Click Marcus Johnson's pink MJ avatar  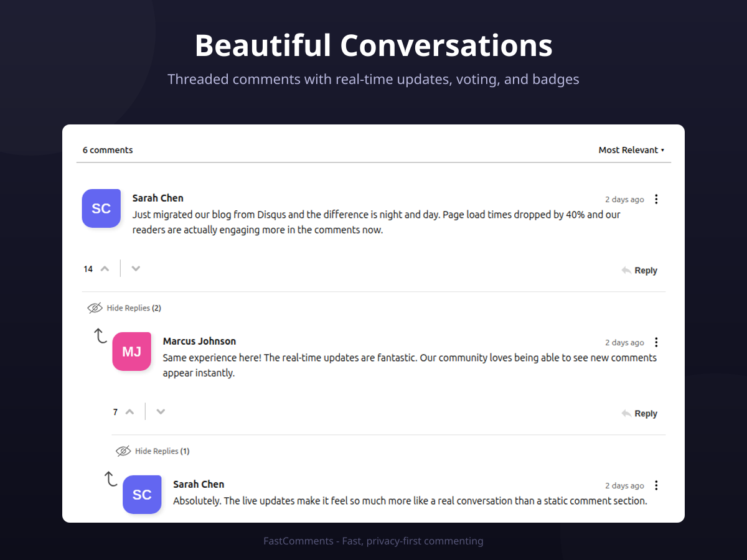pyautogui.click(x=132, y=352)
